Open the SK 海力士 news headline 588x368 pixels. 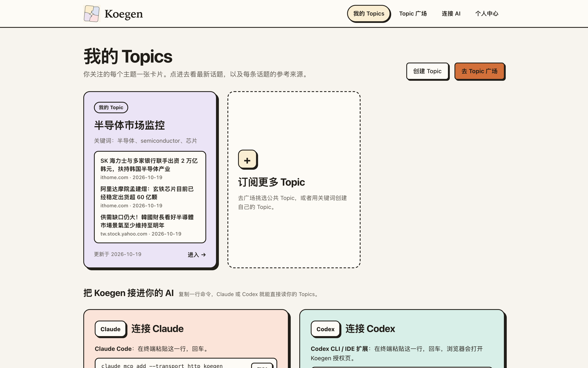coord(149,165)
